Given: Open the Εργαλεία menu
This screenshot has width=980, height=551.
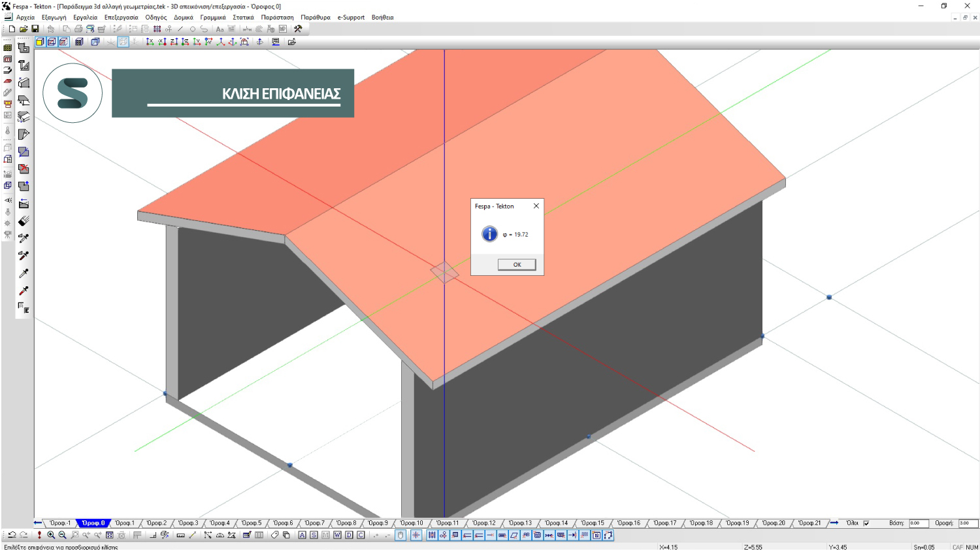Looking at the screenshot, I should tap(85, 18).
